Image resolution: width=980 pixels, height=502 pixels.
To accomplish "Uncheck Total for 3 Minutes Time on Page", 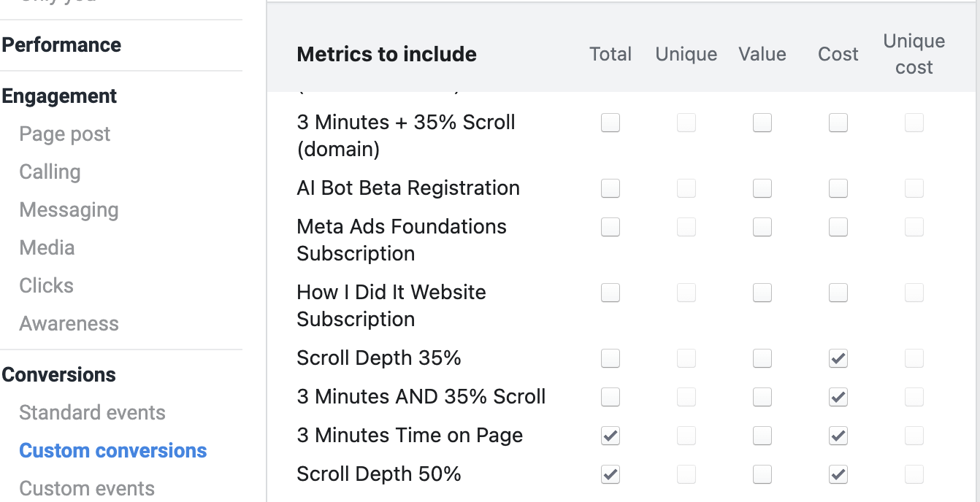I will click(x=610, y=436).
